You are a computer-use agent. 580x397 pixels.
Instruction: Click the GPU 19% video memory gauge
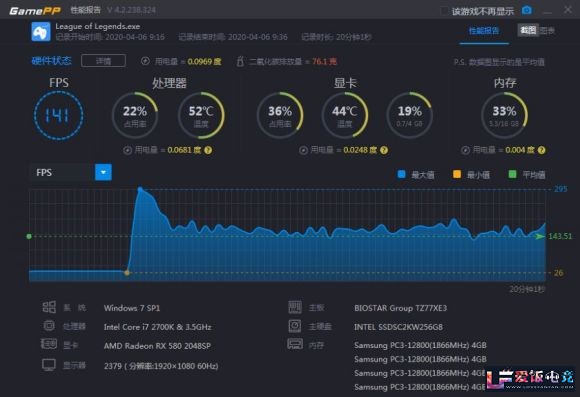click(x=409, y=115)
